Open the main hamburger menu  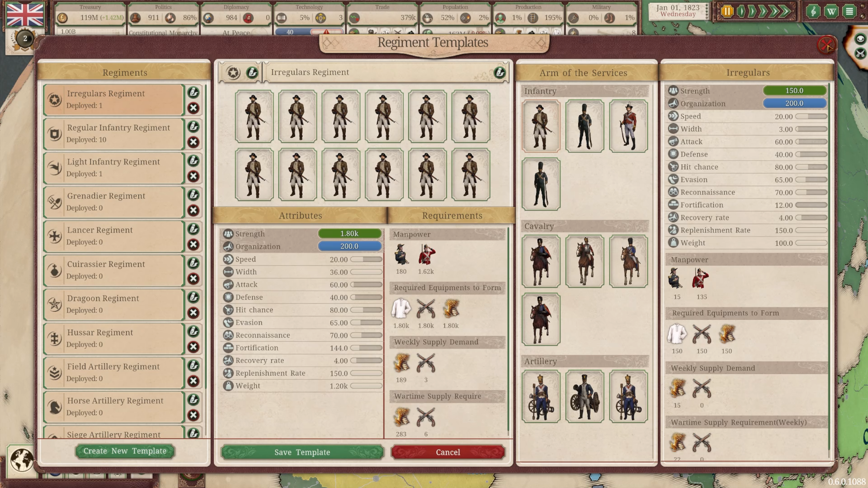[849, 12]
